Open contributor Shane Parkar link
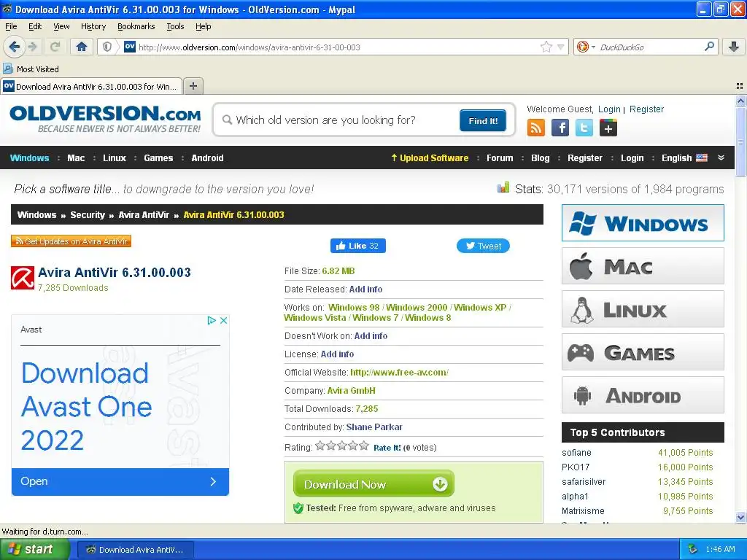 (x=374, y=427)
